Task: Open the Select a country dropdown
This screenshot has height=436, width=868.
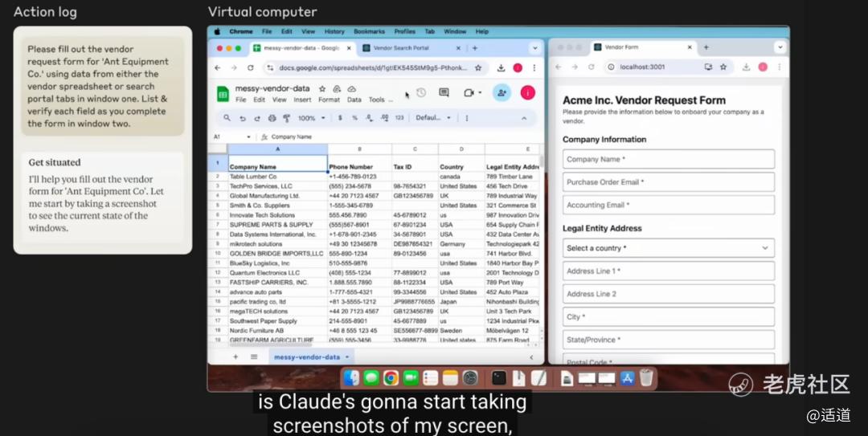Action: (x=668, y=248)
